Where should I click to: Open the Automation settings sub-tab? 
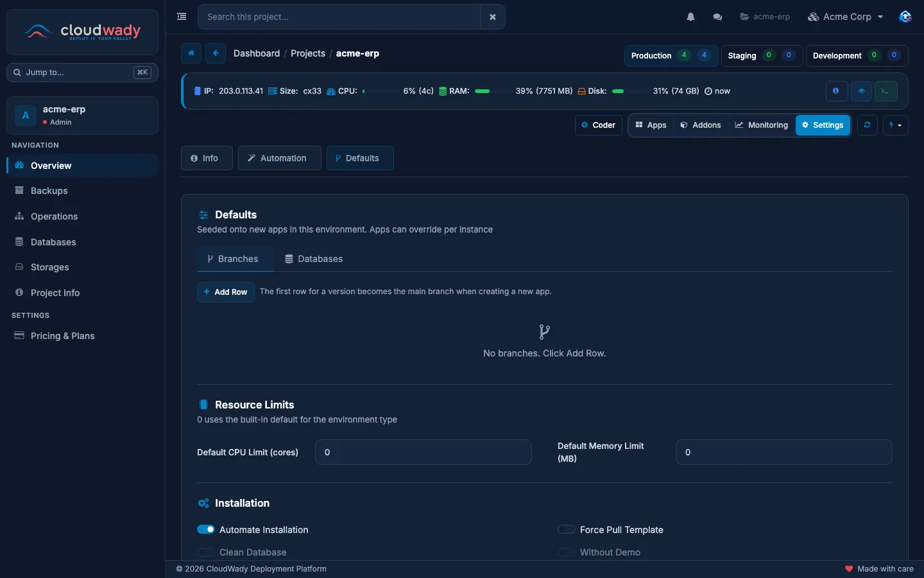pyautogui.click(x=279, y=158)
